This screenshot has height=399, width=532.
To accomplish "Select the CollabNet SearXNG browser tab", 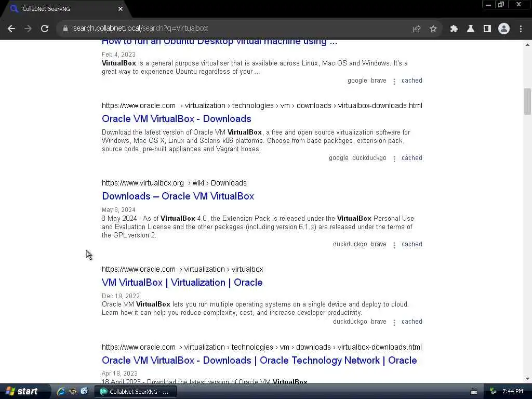I will [x=66, y=9].
